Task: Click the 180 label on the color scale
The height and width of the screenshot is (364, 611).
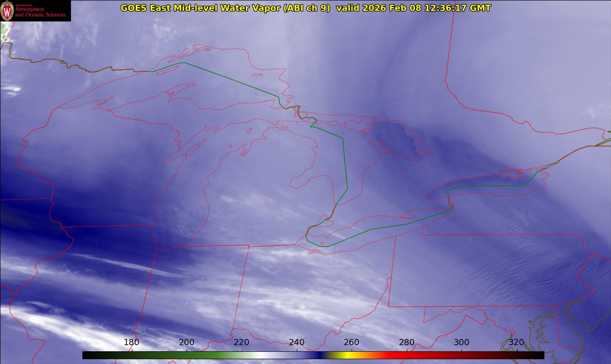Action: (x=131, y=342)
